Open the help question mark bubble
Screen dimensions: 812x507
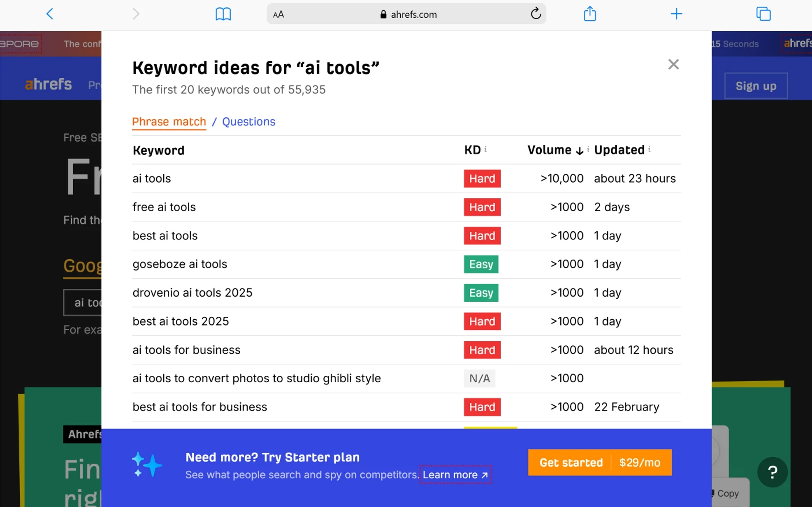pos(772,472)
